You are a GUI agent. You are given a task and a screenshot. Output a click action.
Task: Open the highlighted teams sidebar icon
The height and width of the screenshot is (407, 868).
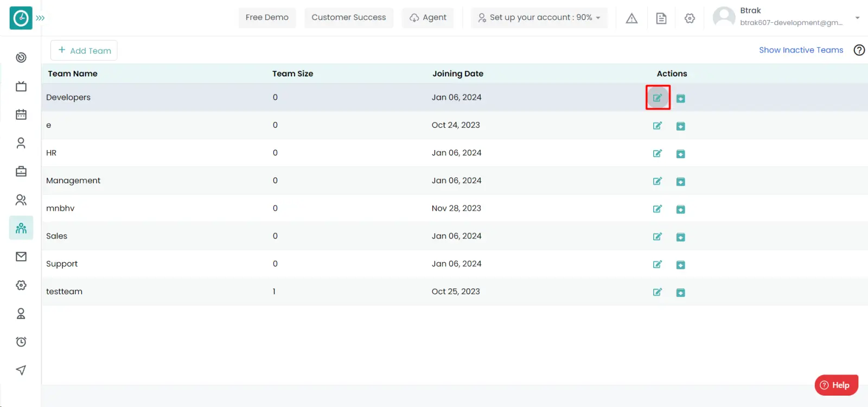click(21, 228)
